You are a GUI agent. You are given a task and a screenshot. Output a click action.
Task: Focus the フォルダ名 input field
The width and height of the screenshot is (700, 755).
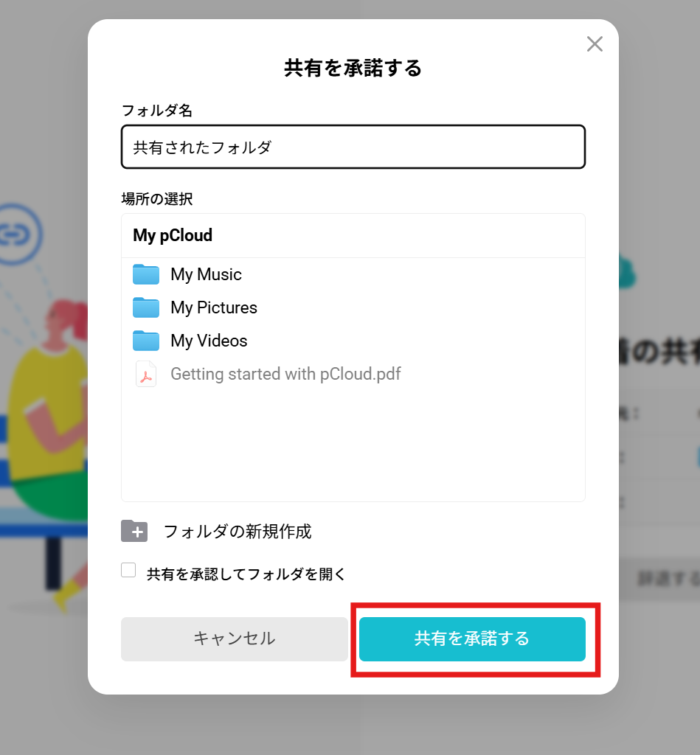(353, 147)
